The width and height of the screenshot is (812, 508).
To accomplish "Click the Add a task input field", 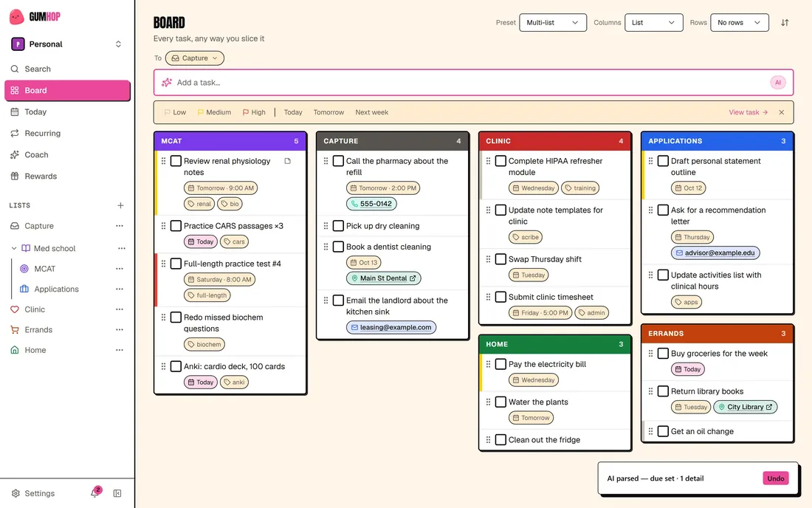I will tap(473, 83).
